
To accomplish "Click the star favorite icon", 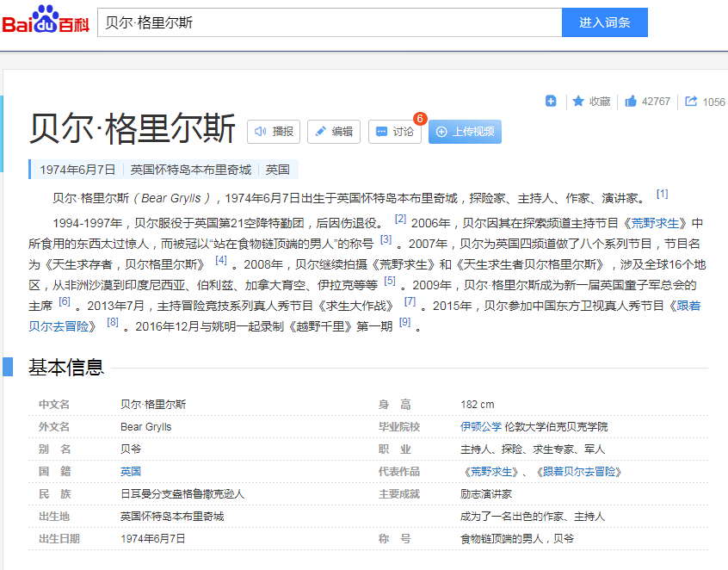I will pyautogui.click(x=578, y=101).
